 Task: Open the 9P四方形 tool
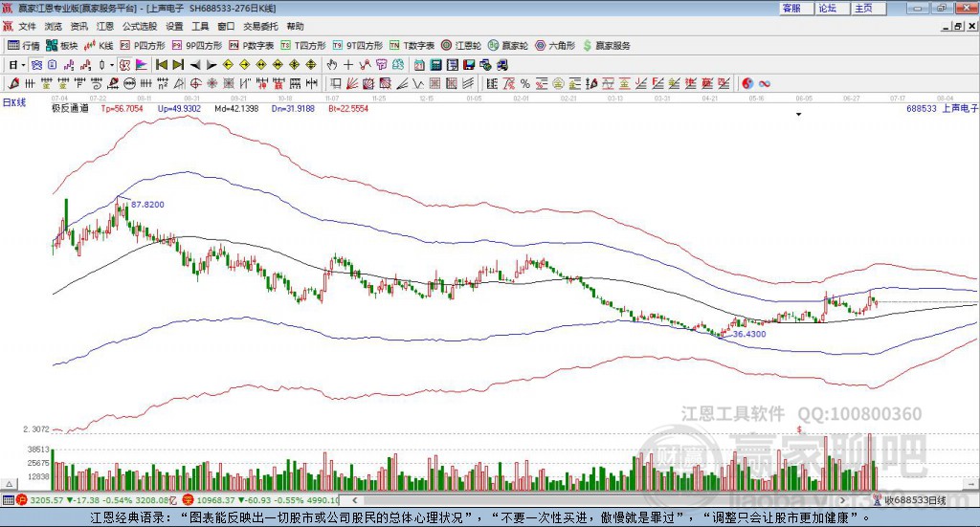point(197,46)
